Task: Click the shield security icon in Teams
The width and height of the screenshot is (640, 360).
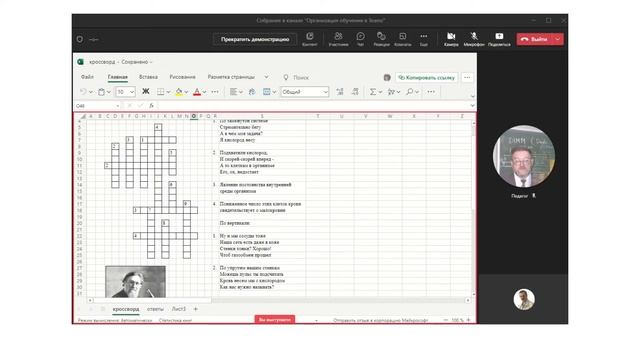Action: [80, 40]
